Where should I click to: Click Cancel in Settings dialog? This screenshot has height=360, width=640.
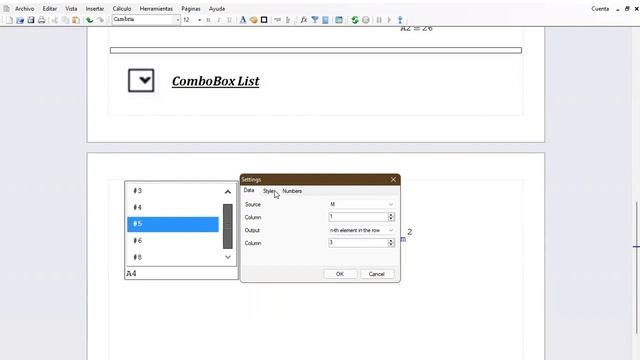pos(377,274)
